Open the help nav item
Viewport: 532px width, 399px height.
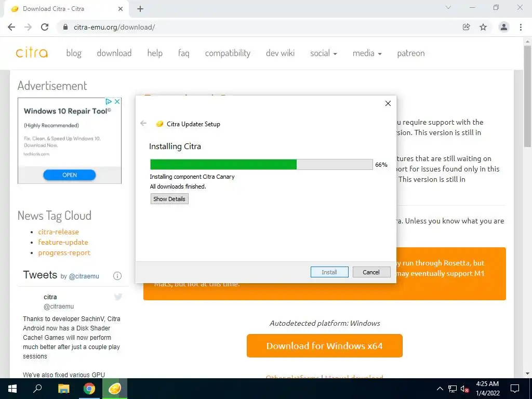pos(155,54)
